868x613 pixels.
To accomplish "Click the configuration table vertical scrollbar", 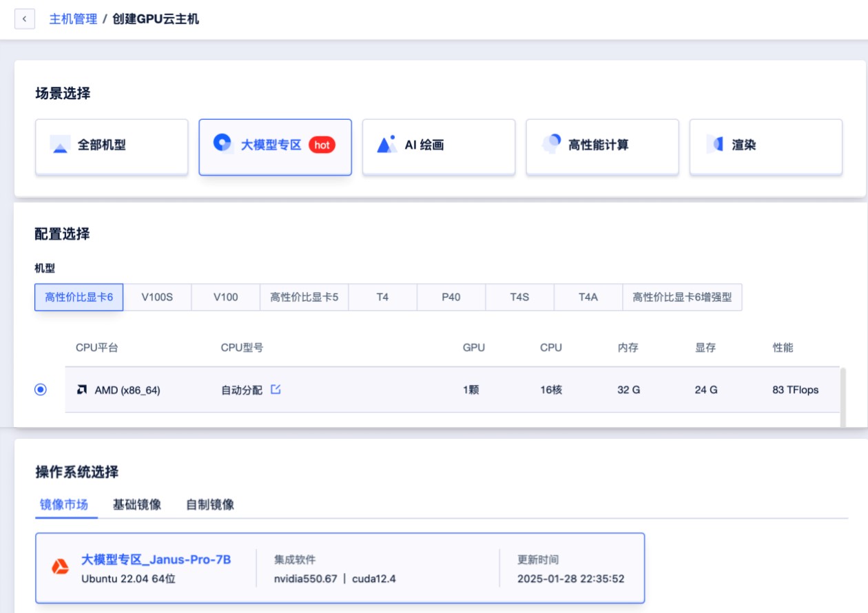I will click(x=843, y=397).
